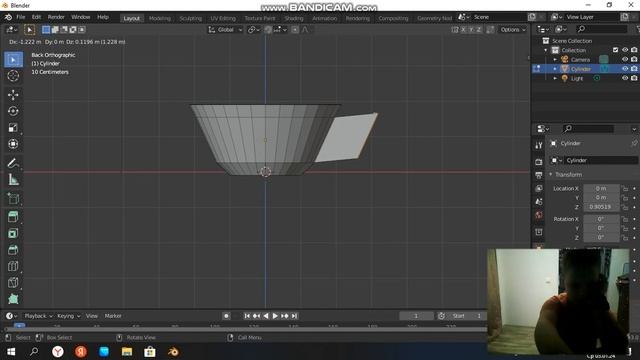Click the Rotation X value field
Image resolution: width=640 pixels, height=360 pixels.
coord(601,219)
